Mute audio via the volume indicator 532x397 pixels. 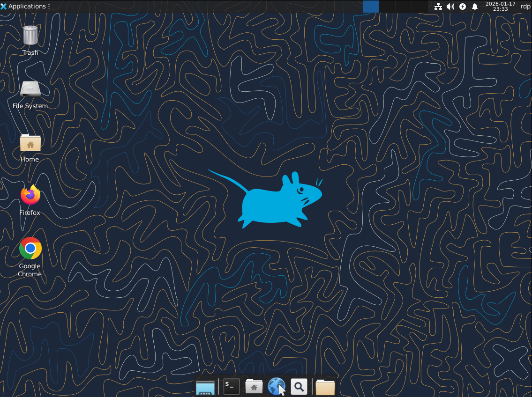(x=450, y=7)
